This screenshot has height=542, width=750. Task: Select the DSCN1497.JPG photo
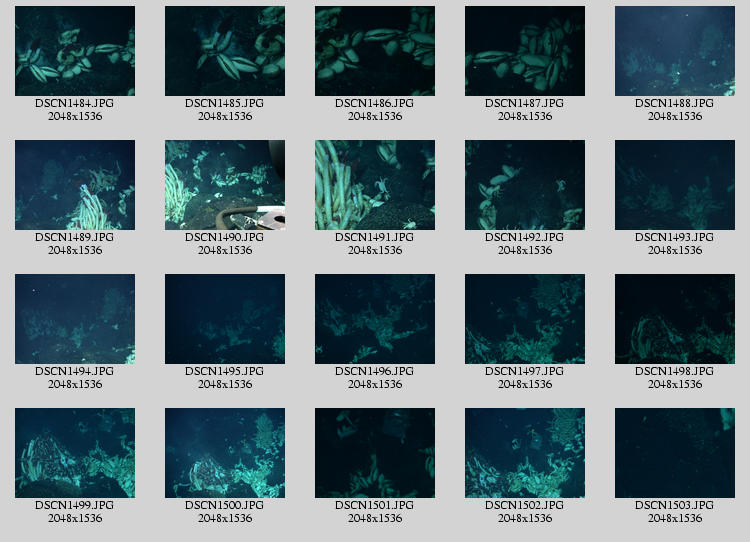pos(525,319)
